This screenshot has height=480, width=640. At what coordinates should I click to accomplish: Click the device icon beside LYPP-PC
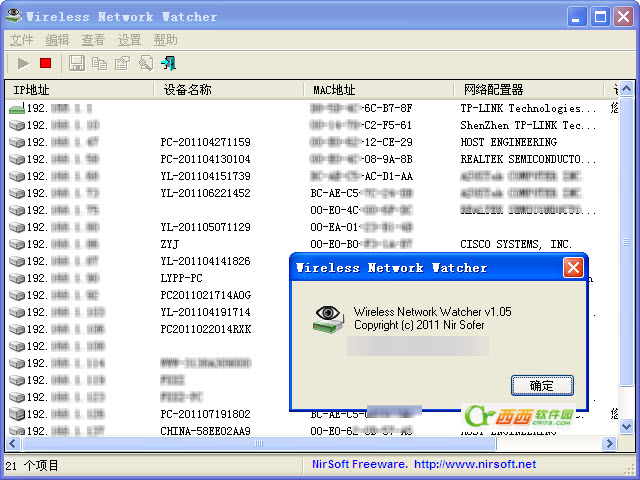click(17, 278)
